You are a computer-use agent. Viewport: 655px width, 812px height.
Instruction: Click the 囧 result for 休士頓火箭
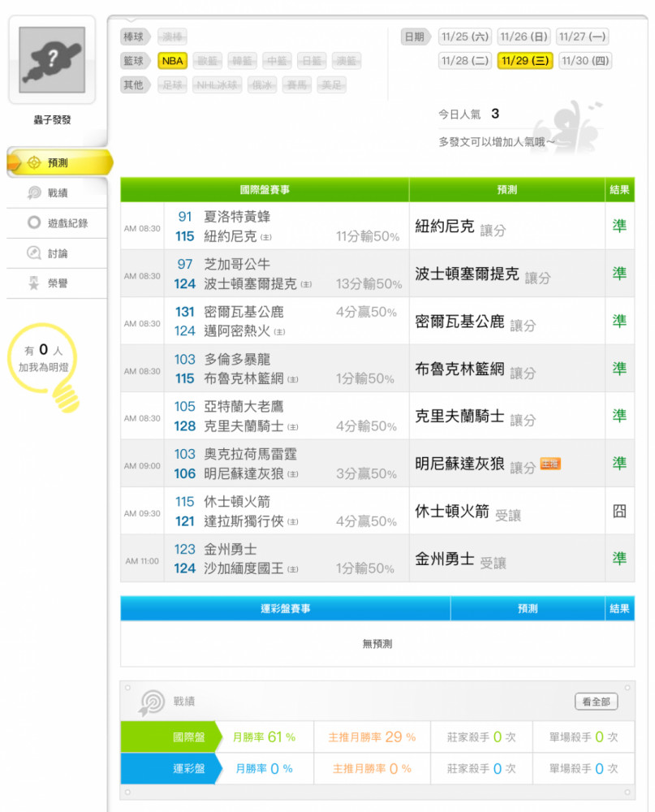[619, 511]
